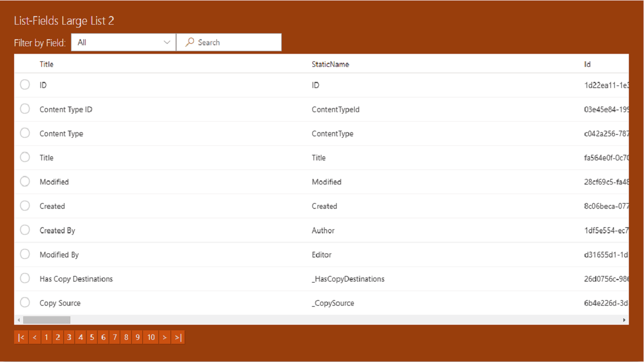The width and height of the screenshot is (644, 362).
Task: Click the Title column header
Action: [x=46, y=64]
